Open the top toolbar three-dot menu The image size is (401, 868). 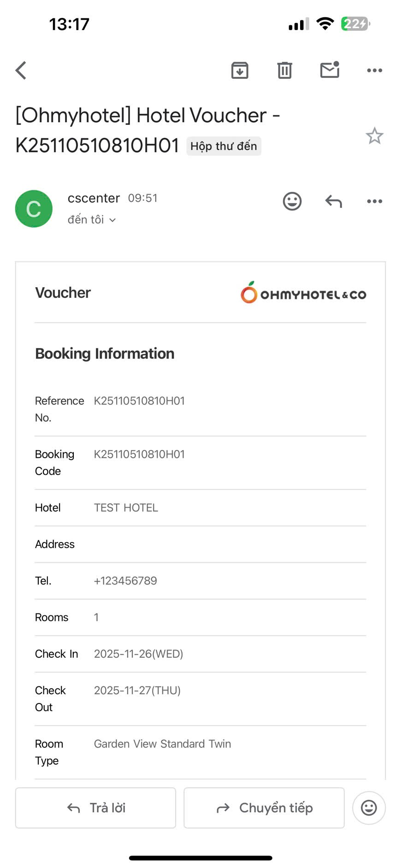click(x=374, y=71)
